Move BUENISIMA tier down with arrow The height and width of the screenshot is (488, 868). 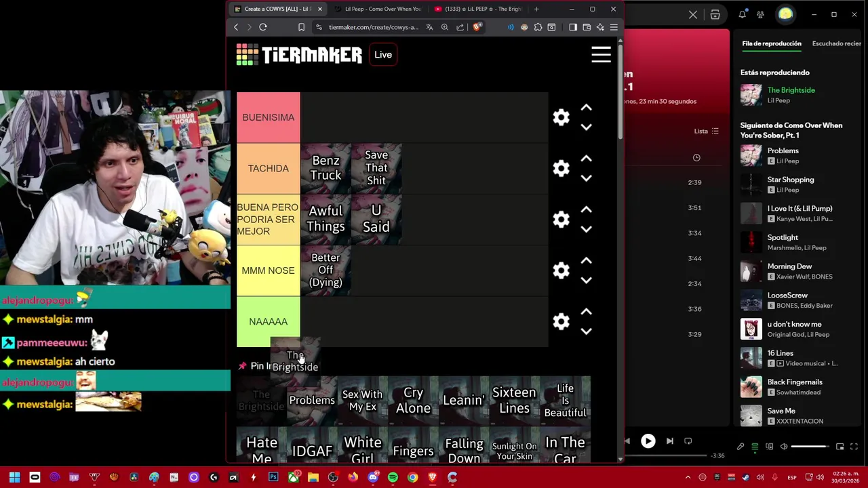coord(587,127)
